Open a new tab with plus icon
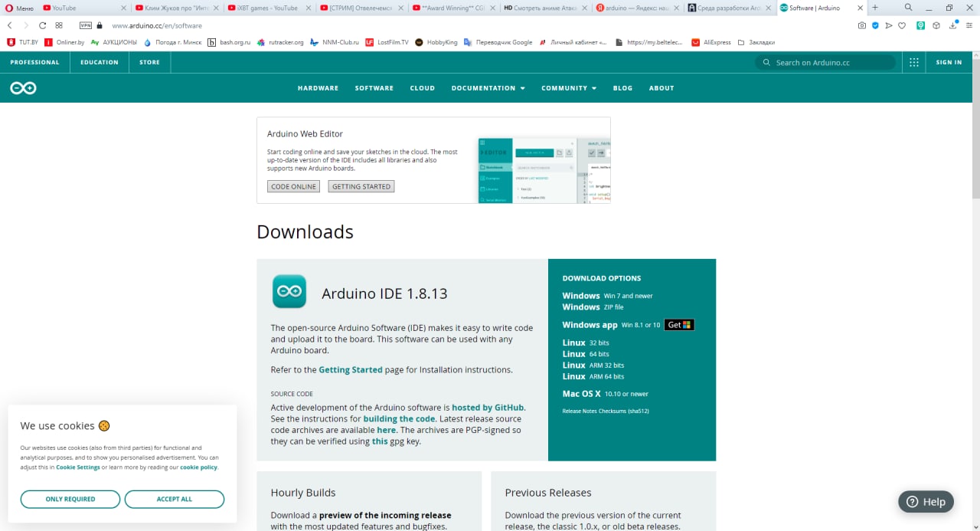 [875, 8]
